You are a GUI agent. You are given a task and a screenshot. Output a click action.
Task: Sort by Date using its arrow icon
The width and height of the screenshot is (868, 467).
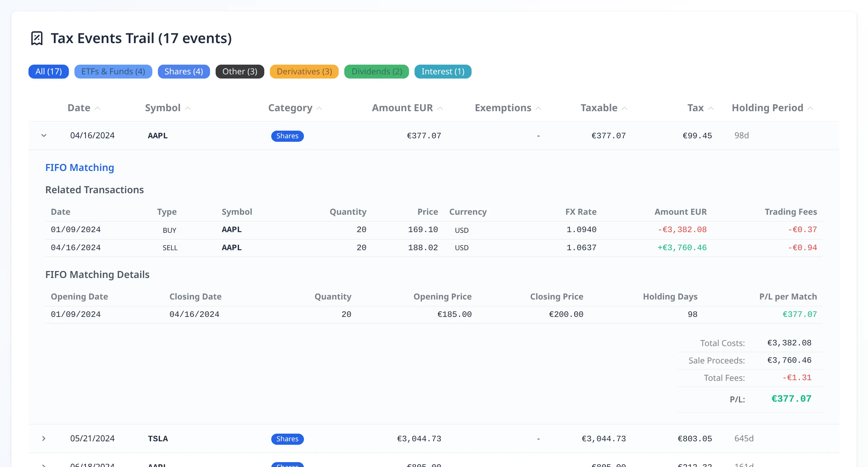tap(98, 108)
